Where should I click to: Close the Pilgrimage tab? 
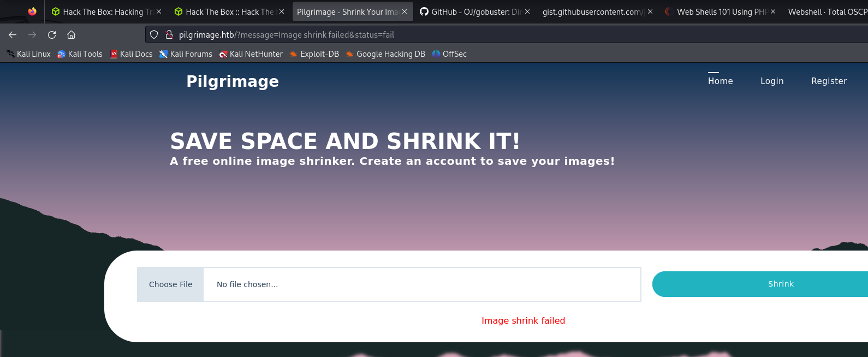(x=405, y=11)
